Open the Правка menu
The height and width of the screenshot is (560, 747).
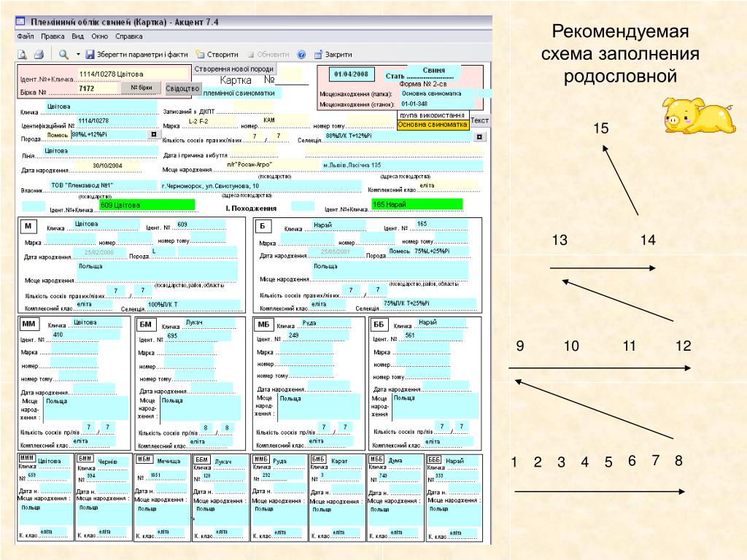click(53, 36)
